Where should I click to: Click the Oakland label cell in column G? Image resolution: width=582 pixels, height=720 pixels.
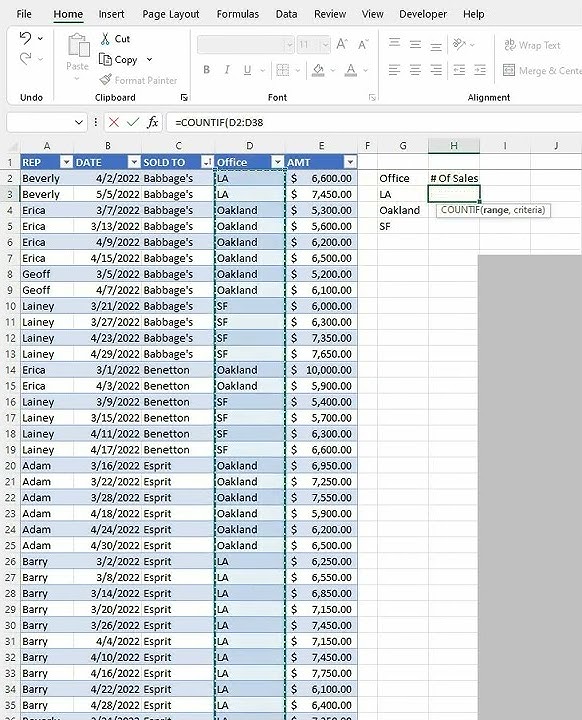[403, 210]
